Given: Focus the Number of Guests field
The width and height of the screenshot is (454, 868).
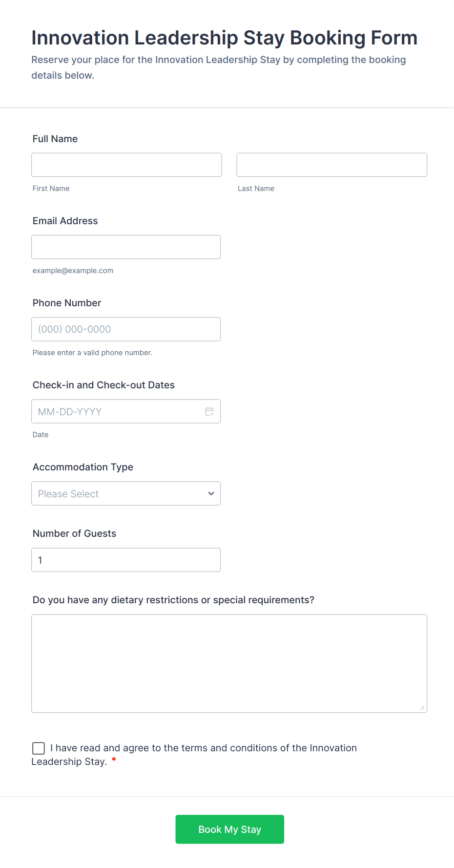Looking at the screenshot, I should tap(126, 560).
